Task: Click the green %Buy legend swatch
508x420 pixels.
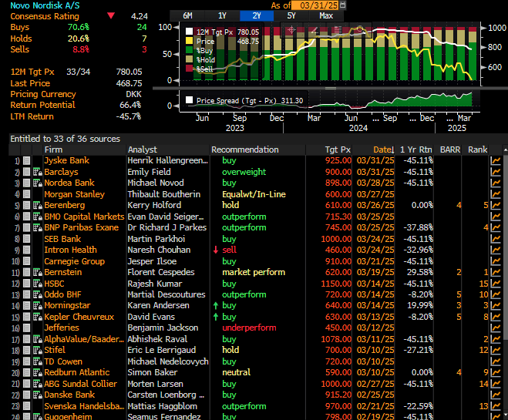Action: [190, 50]
